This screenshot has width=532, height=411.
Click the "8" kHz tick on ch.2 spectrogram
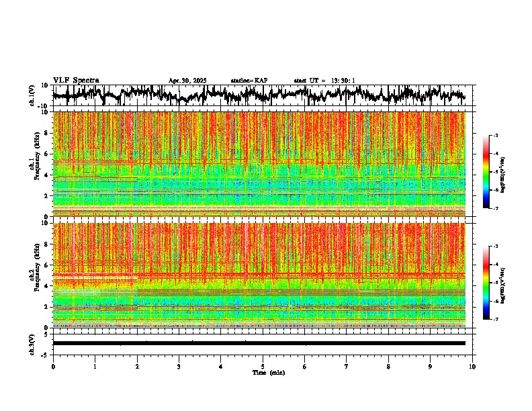pyautogui.click(x=47, y=244)
